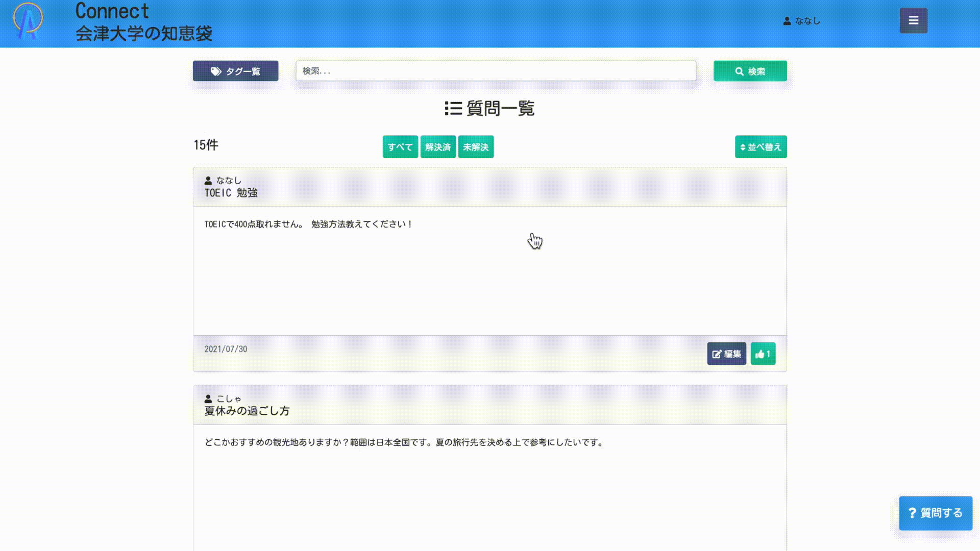Click the 質問一覧 page heading
Image resolution: width=980 pixels, height=551 pixels.
point(489,108)
